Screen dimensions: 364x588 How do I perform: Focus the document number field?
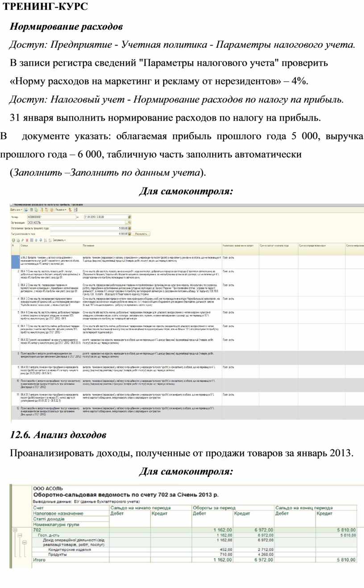point(51,217)
